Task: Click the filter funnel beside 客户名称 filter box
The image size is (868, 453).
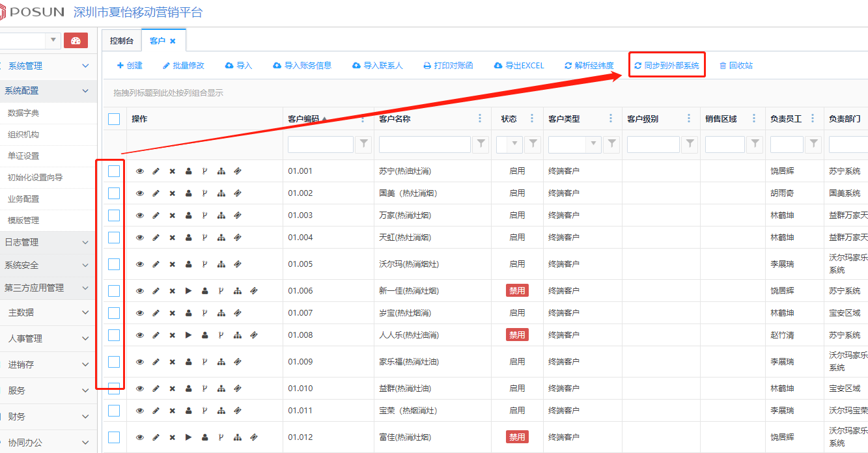Action: point(481,144)
